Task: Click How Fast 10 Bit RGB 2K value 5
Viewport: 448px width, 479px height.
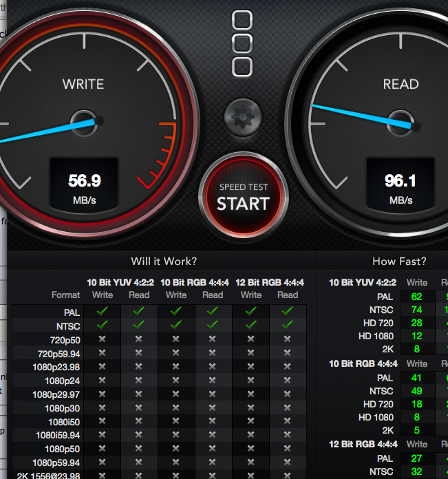Action: (417, 430)
